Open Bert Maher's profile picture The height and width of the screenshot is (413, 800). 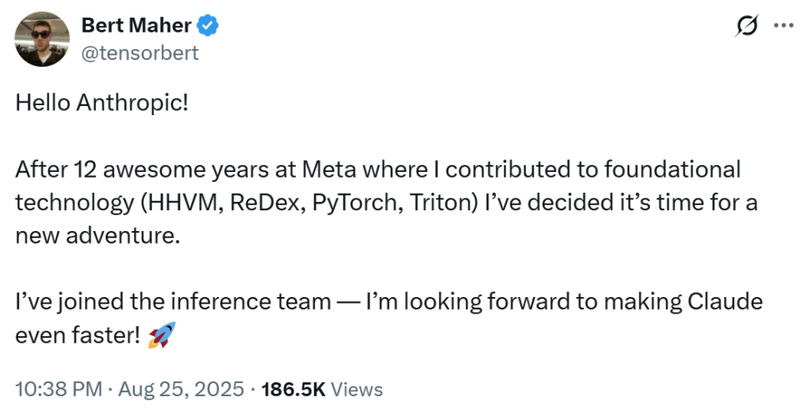pos(38,39)
